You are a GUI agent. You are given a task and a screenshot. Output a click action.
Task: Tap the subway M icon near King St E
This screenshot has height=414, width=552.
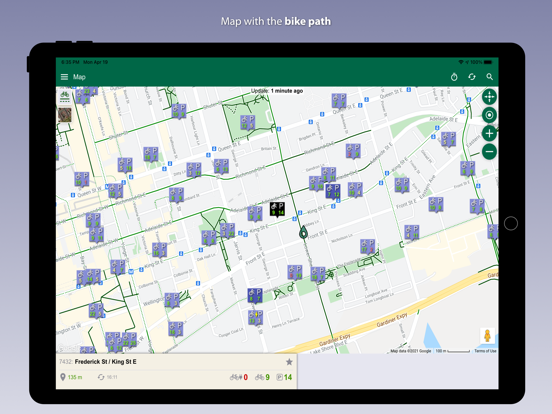131,271
